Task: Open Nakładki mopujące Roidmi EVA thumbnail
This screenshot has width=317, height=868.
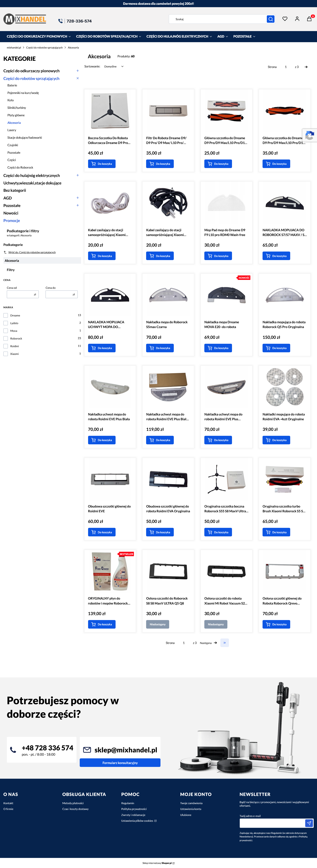Action: [285, 387]
